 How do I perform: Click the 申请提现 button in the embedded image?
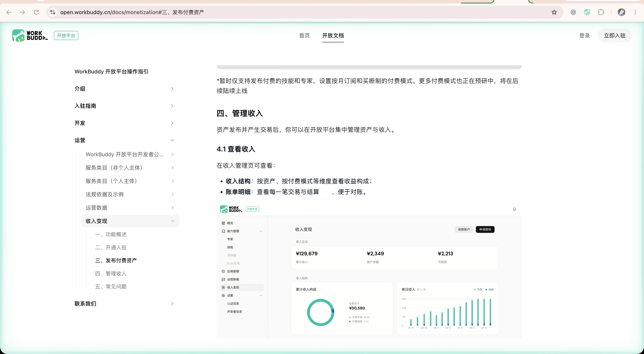[x=485, y=229]
